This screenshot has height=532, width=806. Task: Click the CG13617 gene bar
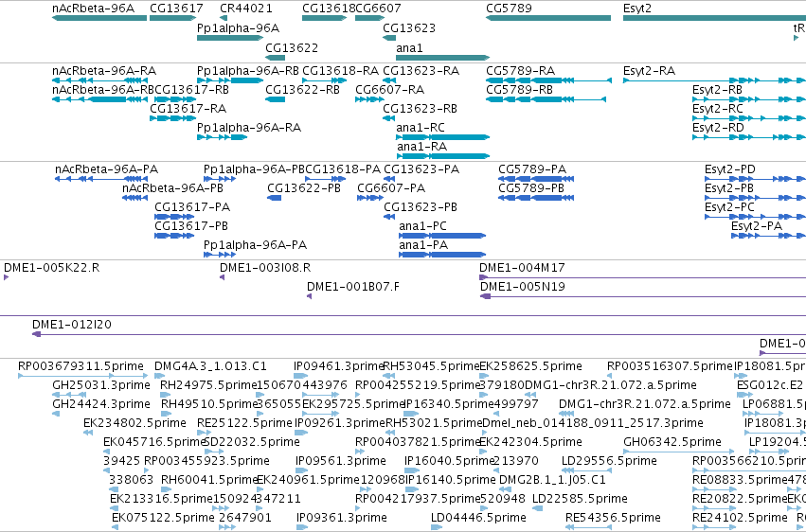point(172,19)
